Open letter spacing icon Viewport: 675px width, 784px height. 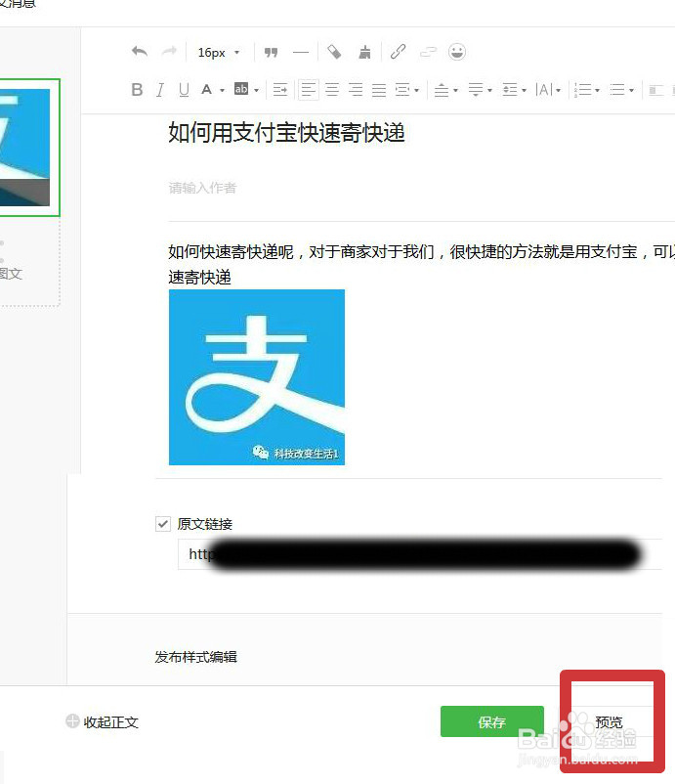pyautogui.click(x=543, y=90)
